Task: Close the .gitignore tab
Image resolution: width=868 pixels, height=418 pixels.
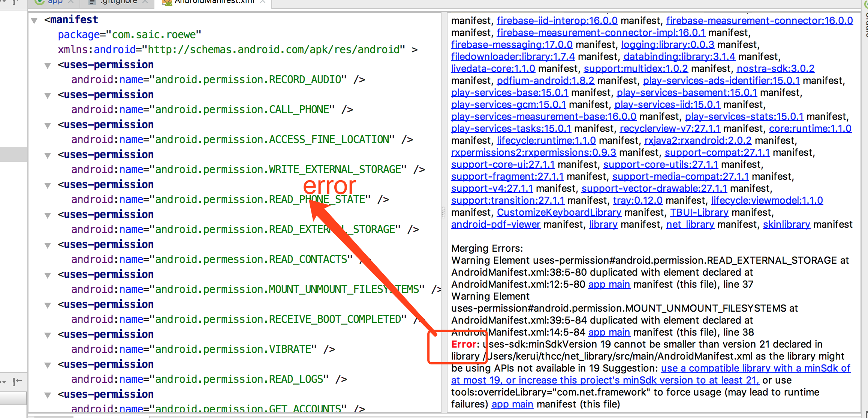Action: 145,2
